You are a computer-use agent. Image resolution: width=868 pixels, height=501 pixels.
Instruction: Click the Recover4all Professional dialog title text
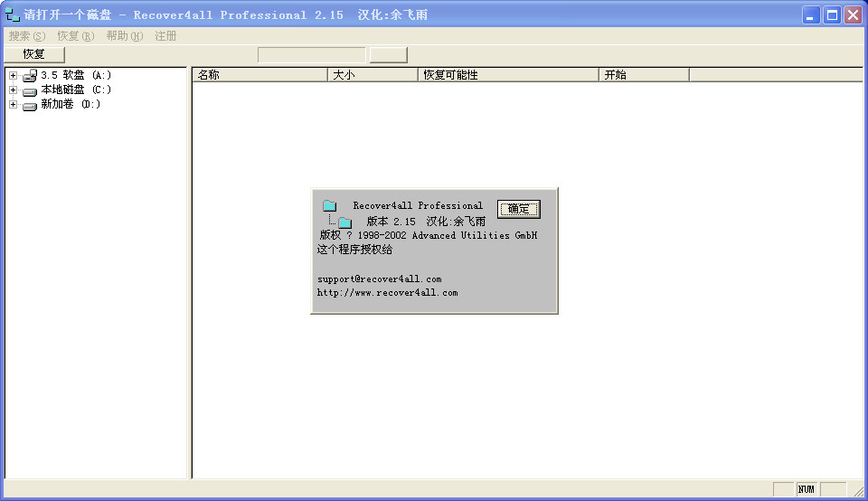pos(418,205)
